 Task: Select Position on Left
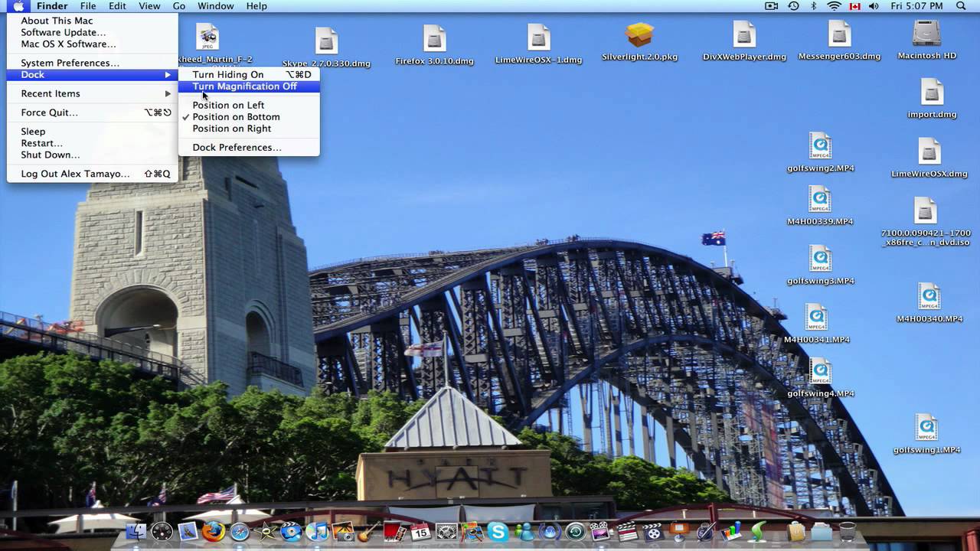click(249, 105)
